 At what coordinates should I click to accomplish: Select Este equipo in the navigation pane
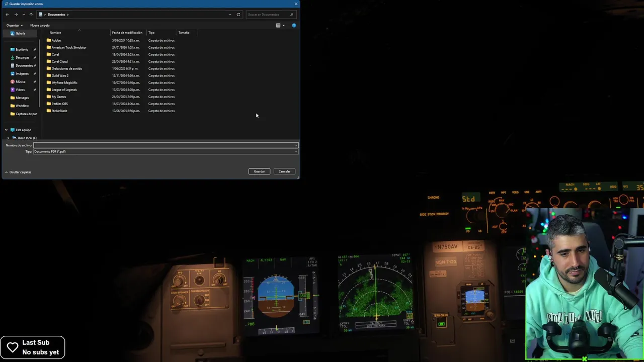(x=23, y=130)
